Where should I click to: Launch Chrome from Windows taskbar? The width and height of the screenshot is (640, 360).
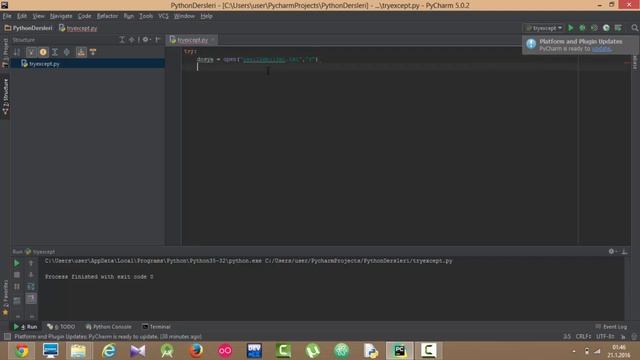pyautogui.click(x=22, y=351)
